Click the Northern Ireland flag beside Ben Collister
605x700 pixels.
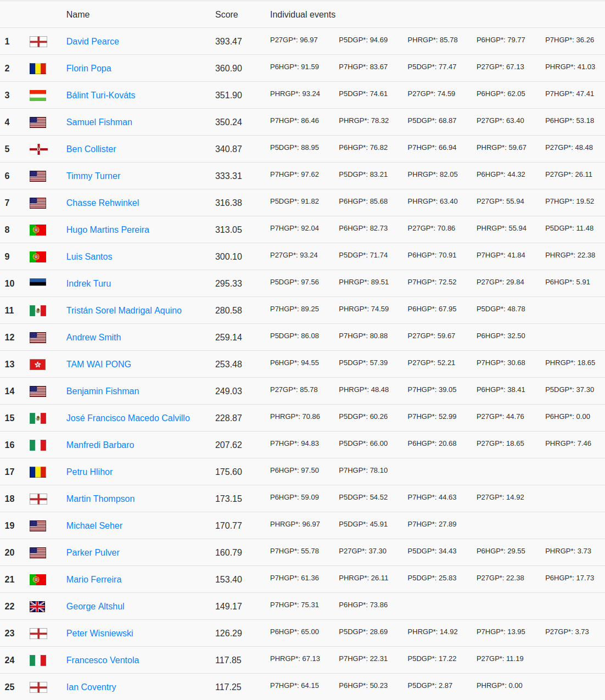[x=38, y=149]
